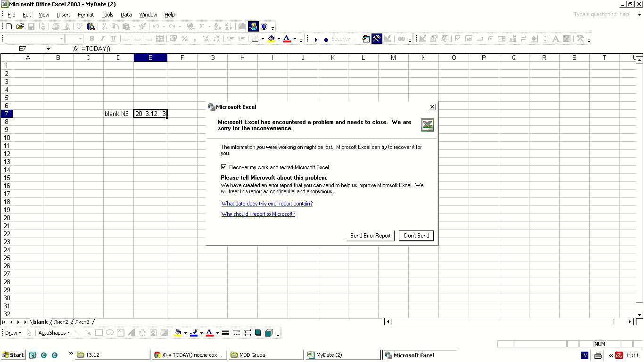Open Arrow Style in the Draw toolbar
644x362 pixels.
(x=248, y=333)
